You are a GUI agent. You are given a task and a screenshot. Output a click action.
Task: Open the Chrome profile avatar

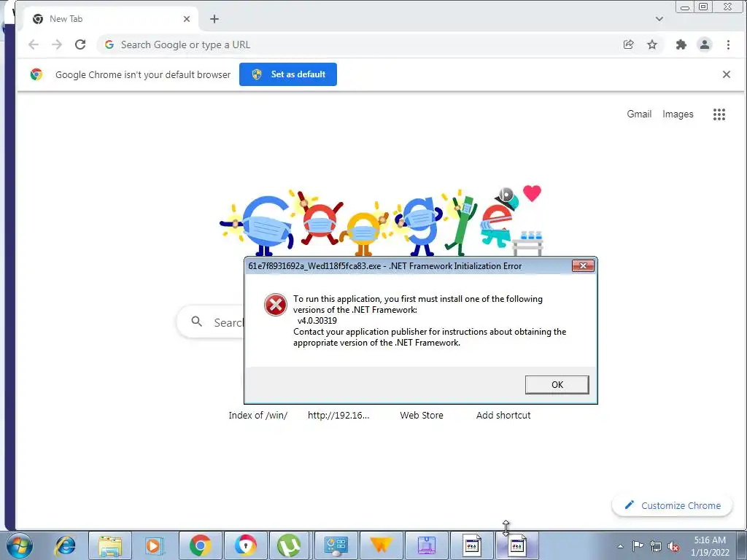(x=705, y=44)
